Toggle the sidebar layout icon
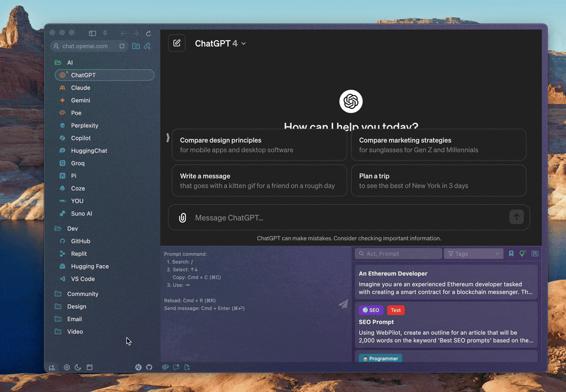This screenshot has width=566, height=392. pos(93,33)
